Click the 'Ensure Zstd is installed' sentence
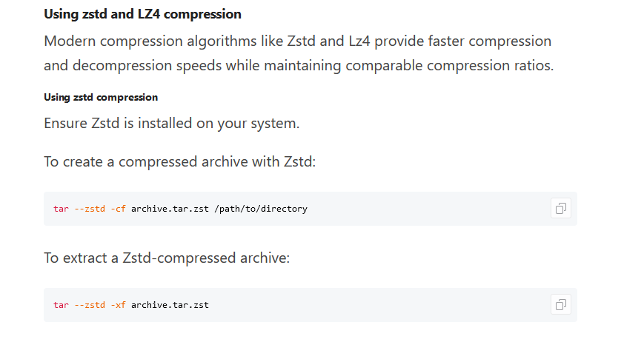This screenshot has width=644, height=339. click(x=172, y=123)
